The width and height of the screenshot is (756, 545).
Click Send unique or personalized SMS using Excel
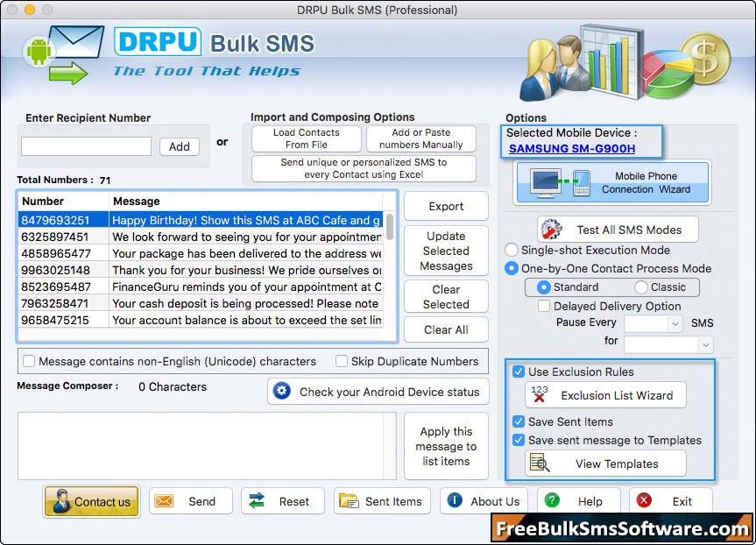tap(364, 168)
